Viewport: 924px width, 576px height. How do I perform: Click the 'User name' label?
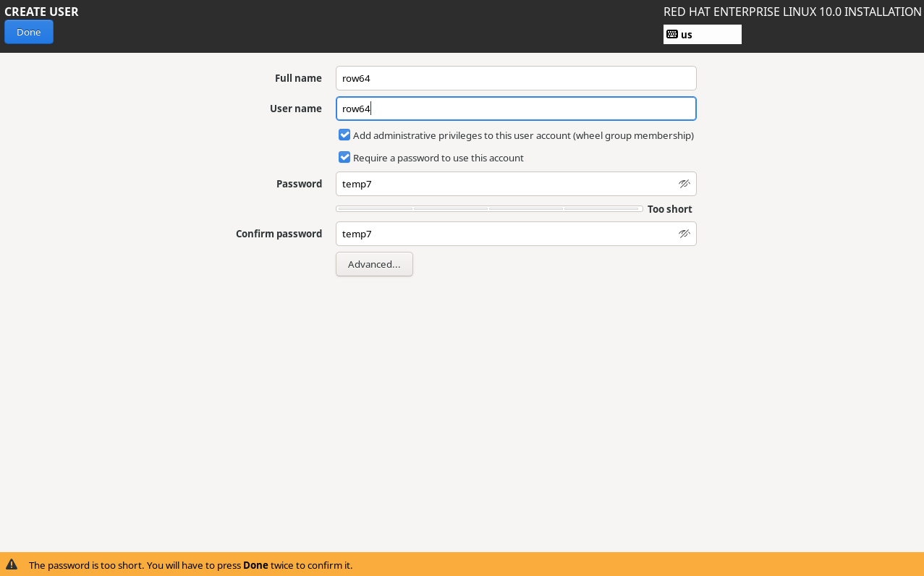pyautogui.click(x=295, y=109)
